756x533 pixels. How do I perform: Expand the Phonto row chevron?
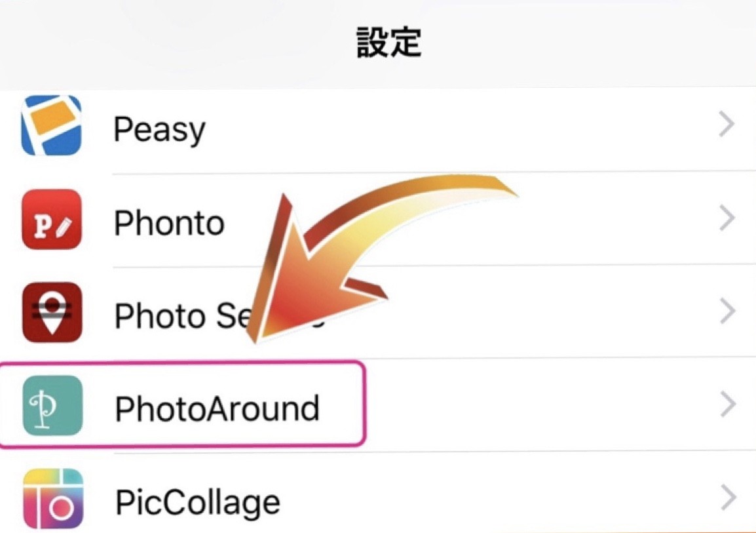(727, 218)
